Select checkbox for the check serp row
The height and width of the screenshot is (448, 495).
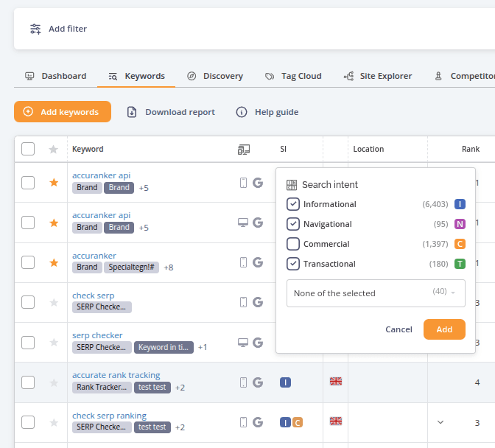pyautogui.click(x=28, y=302)
